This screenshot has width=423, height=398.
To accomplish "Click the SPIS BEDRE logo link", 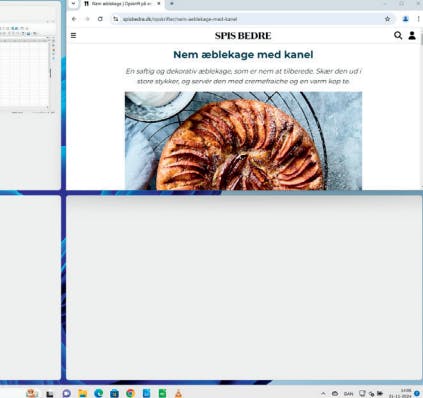I will click(x=243, y=36).
